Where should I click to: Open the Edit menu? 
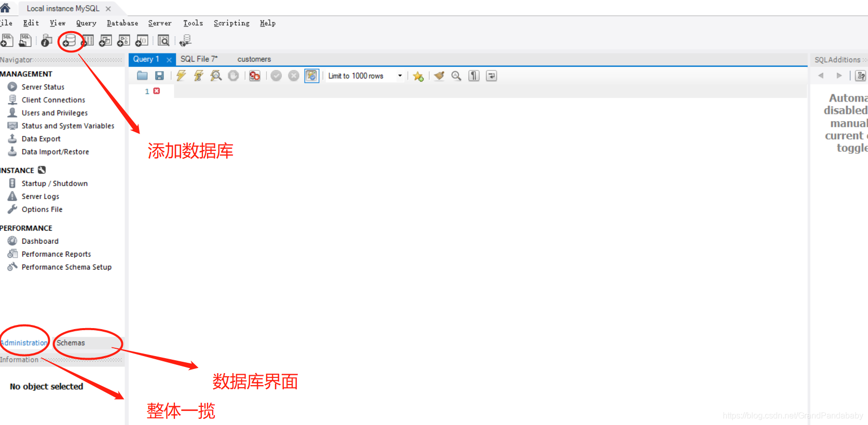[x=31, y=23]
